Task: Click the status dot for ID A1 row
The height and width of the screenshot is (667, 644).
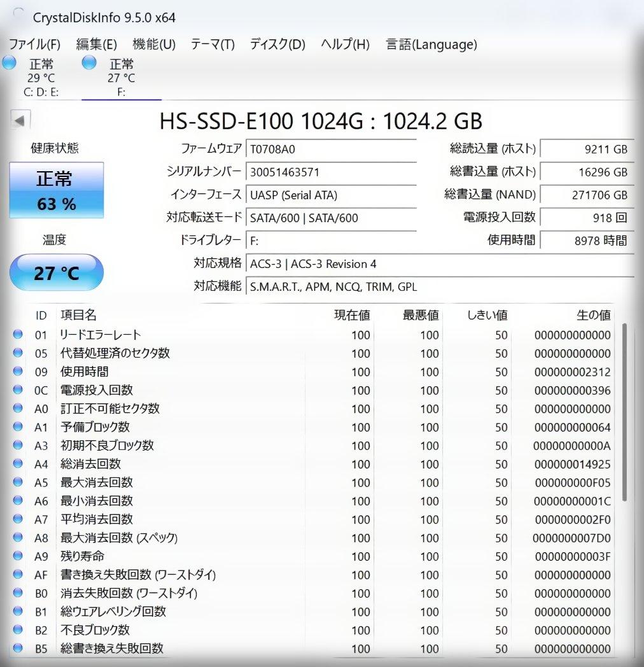Action: coord(18,426)
